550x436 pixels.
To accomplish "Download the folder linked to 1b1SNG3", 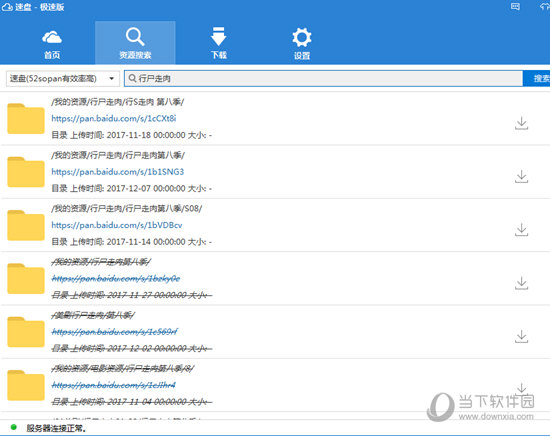I will coord(522,176).
